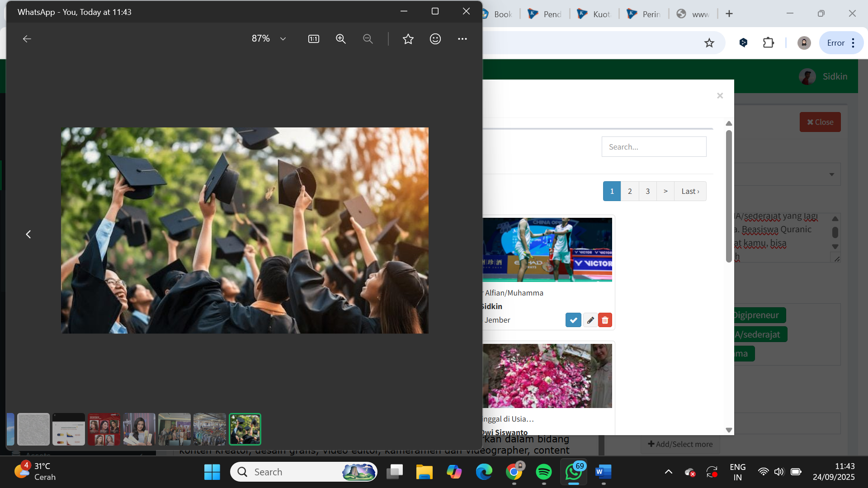868x488 pixels.
Task: Go back with the arrow icon
Action: pos(27,39)
